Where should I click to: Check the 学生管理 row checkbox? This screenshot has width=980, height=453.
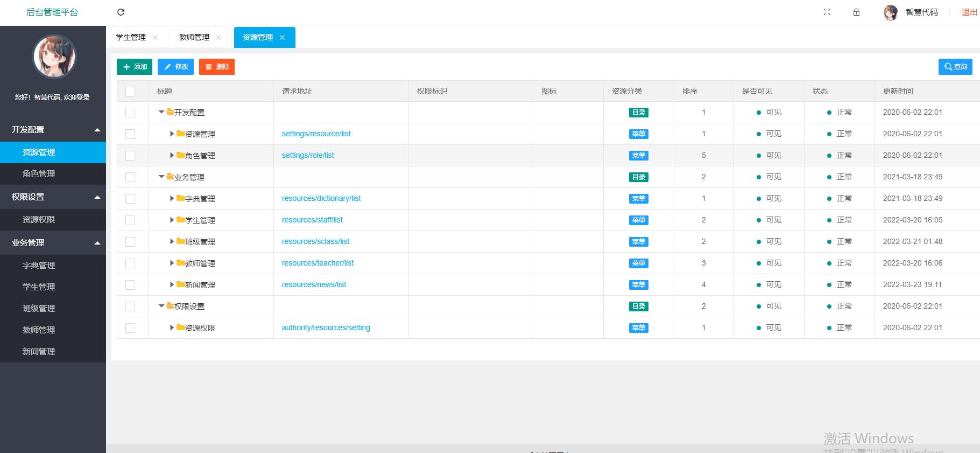(x=130, y=220)
